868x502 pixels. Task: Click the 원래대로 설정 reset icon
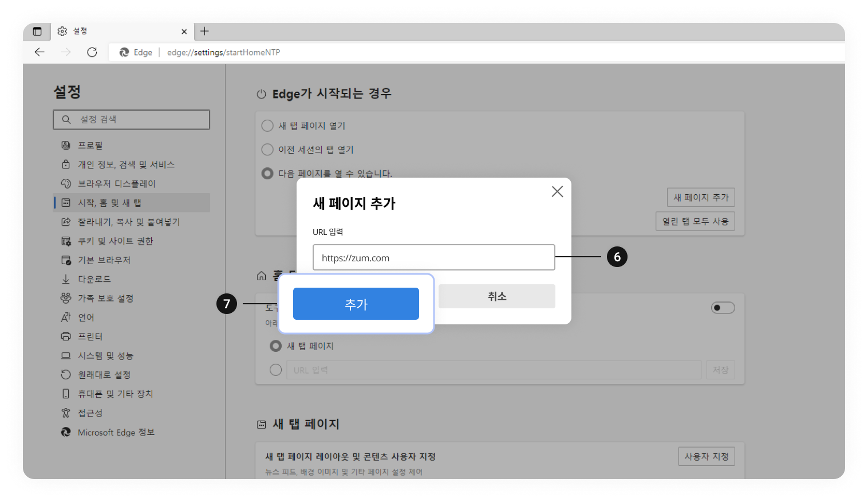66,374
